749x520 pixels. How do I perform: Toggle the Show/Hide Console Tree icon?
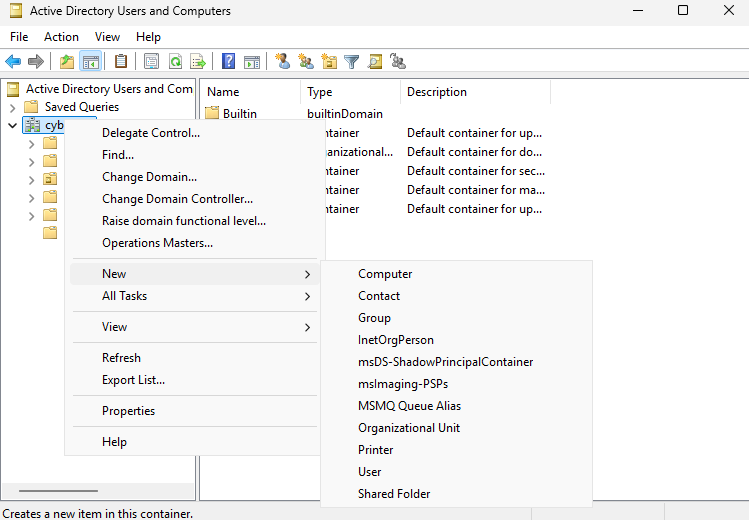pos(90,61)
